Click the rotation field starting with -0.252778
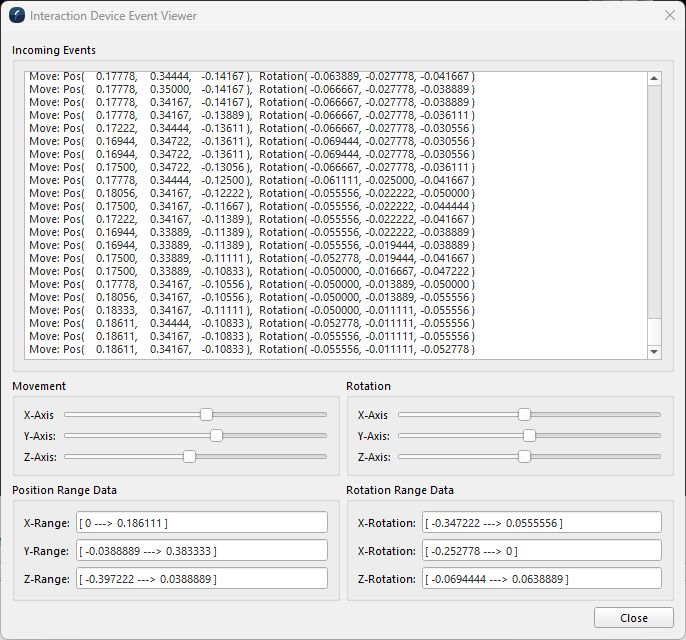686x640 pixels. [540, 551]
